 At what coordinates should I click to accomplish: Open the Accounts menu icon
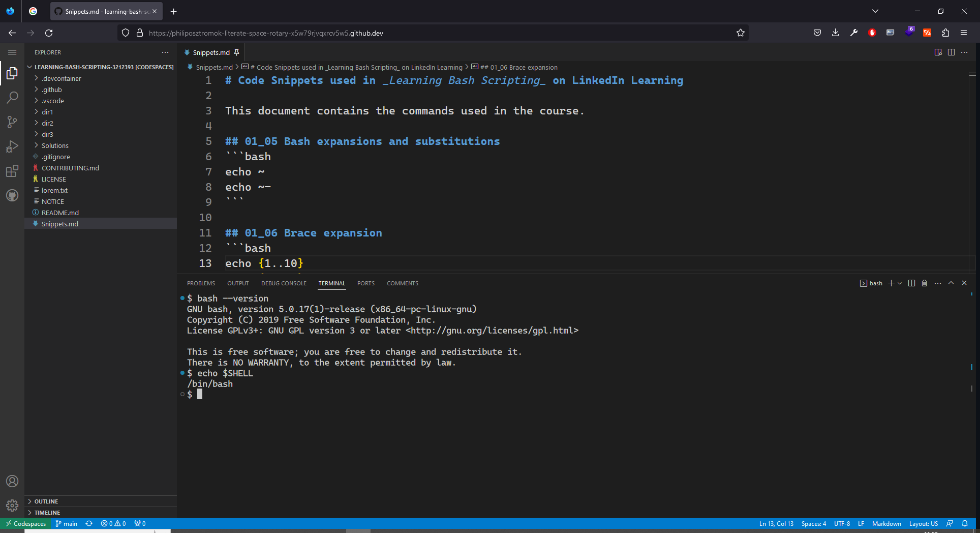pyautogui.click(x=12, y=481)
